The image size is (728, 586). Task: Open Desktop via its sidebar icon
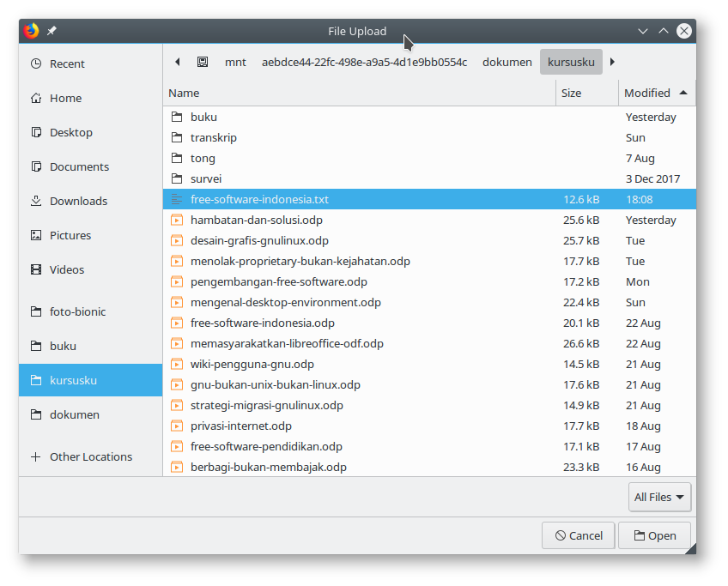[x=36, y=132]
